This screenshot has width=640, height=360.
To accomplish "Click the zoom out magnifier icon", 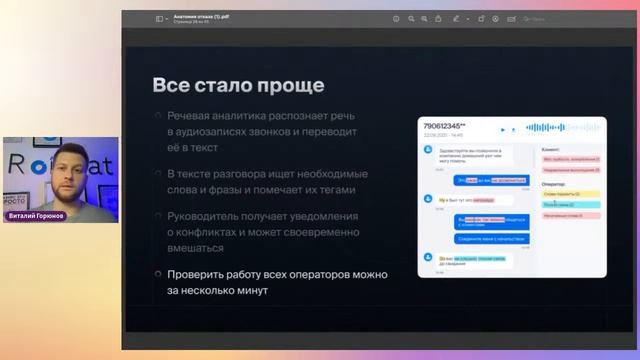I will point(411,19).
